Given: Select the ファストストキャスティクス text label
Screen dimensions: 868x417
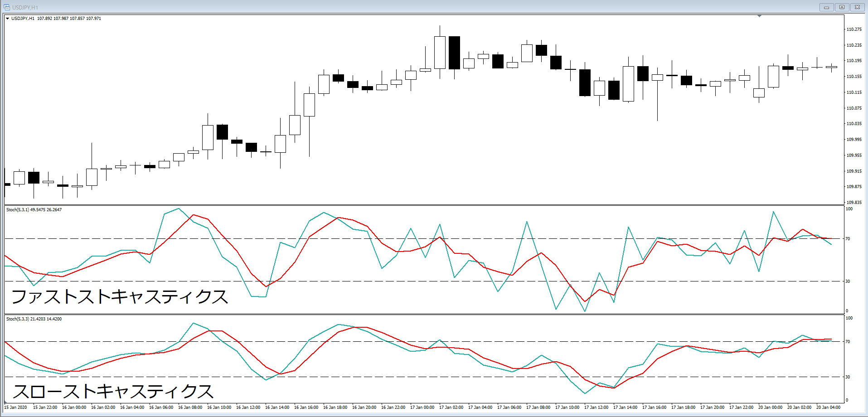Looking at the screenshot, I should tap(120, 297).
